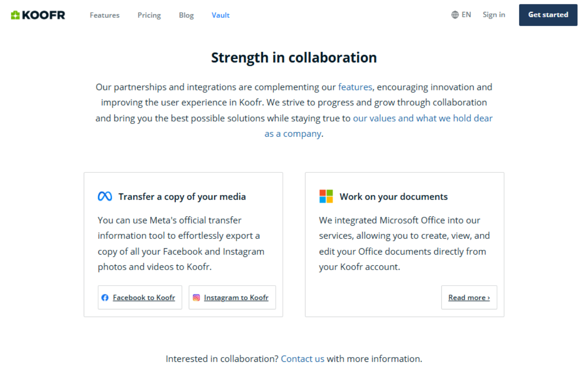This screenshot has height=392, width=588.
Task: Open Sign in
Action: click(x=493, y=14)
